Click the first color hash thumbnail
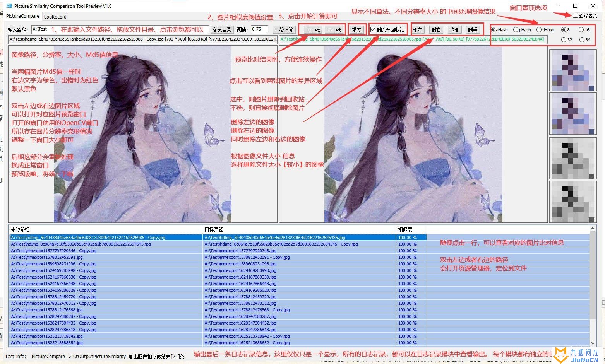Image resolution: width=605 pixels, height=364 pixels. (x=573, y=70)
